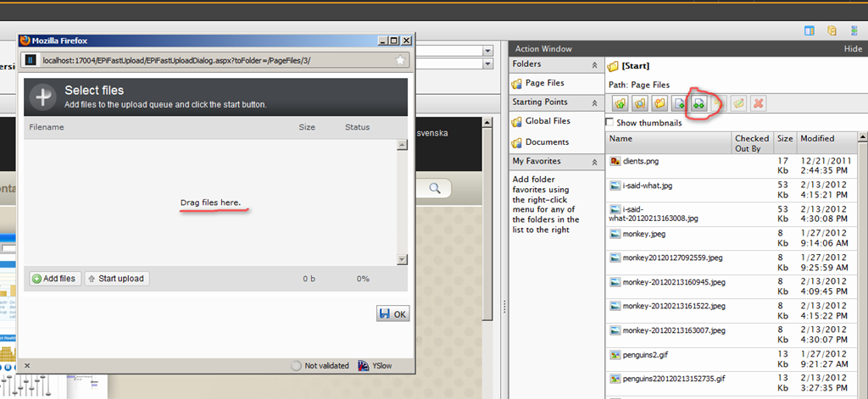Click the go up one folder icon
The width and height of the screenshot is (868, 399).
click(620, 103)
